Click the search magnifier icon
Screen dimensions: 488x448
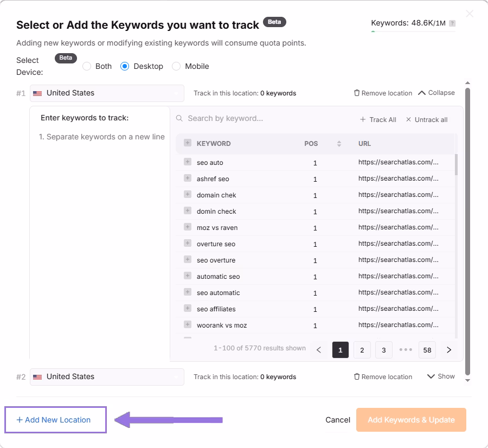[x=179, y=119]
